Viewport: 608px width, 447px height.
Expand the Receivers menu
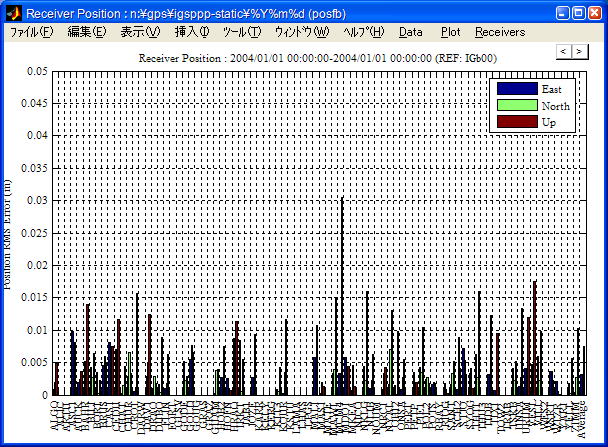tap(499, 32)
